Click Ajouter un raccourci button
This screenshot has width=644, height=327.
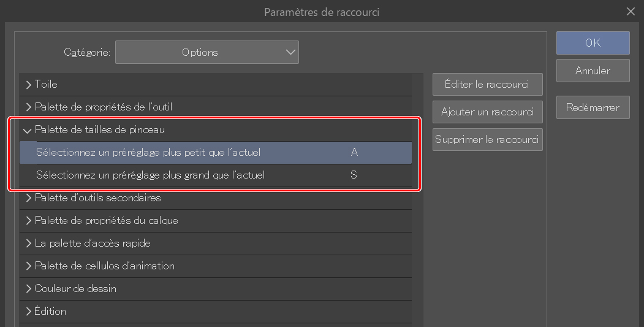[487, 112]
